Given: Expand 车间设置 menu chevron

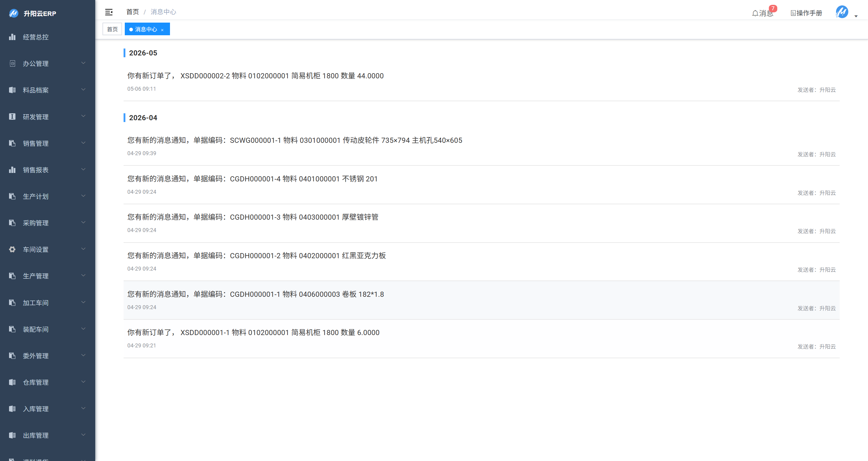Looking at the screenshot, I should pyautogui.click(x=83, y=249).
